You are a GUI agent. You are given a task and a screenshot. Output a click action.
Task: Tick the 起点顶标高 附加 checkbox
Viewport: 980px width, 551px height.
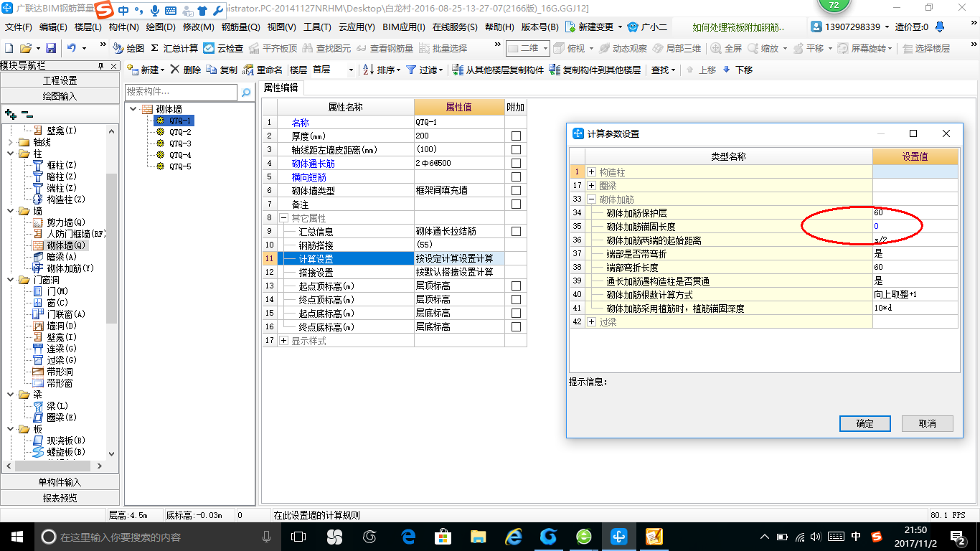[516, 286]
